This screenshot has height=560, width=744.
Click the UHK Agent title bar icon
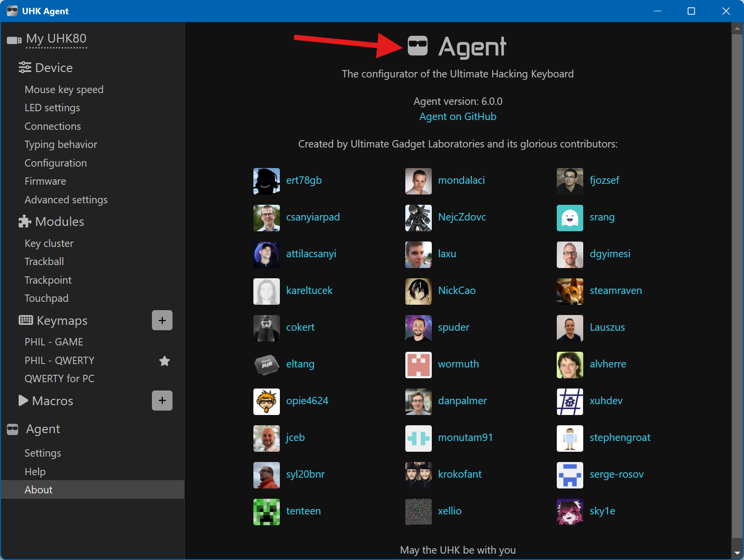point(12,11)
